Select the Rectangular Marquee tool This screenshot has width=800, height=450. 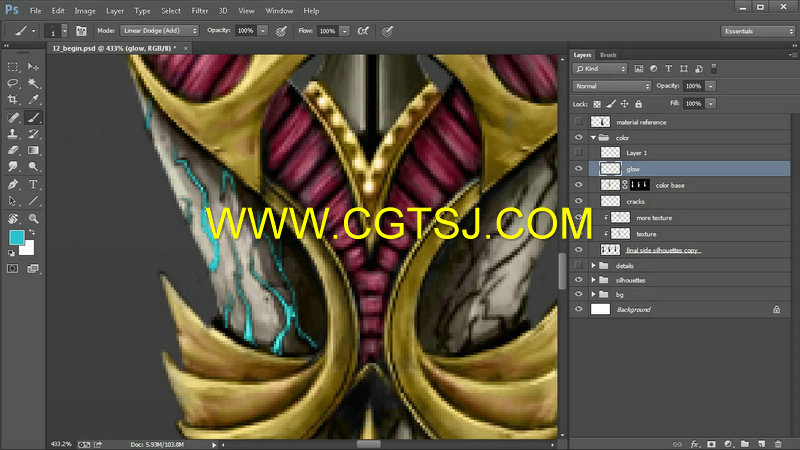pyautogui.click(x=13, y=67)
